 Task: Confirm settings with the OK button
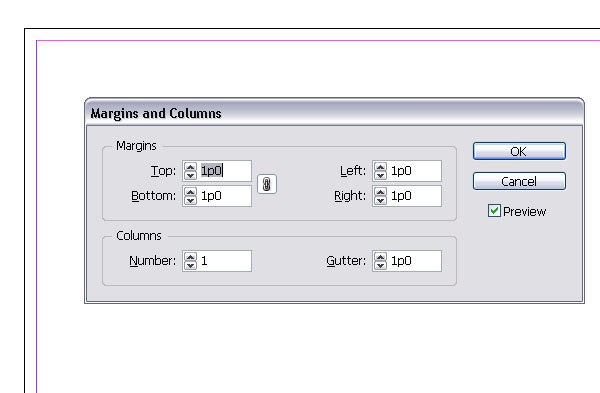(x=519, y=151)
